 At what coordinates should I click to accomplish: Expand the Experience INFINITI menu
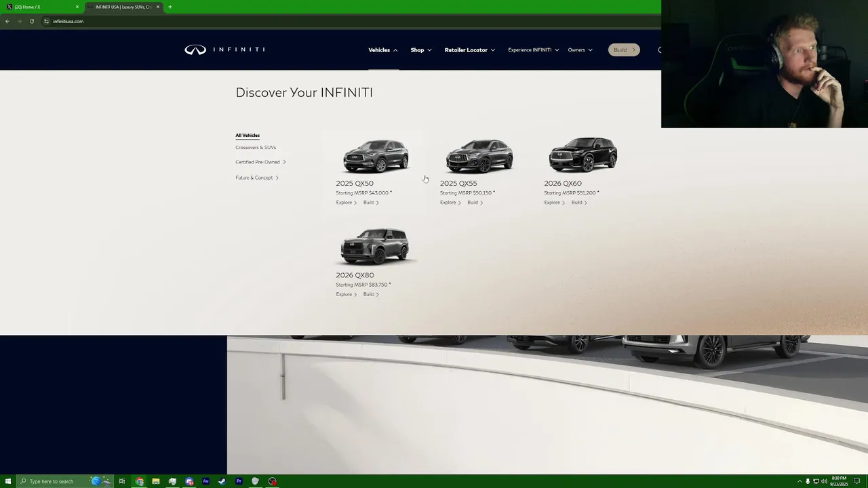click(x=534, y=49)
